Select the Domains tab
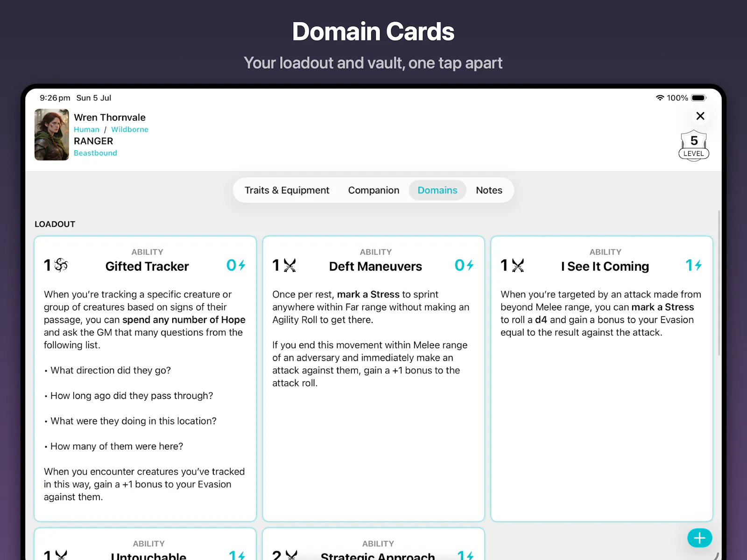The height and width of the screenshot is (560, 747). 437,190
